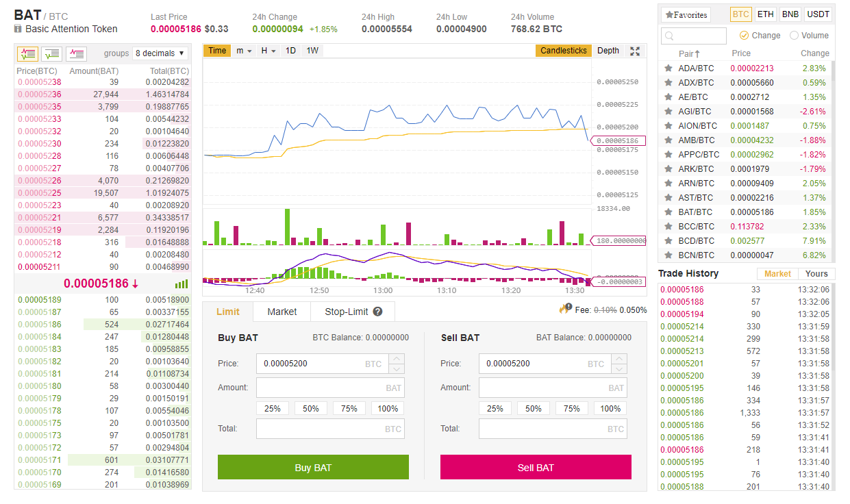Image resolution: width=850 pixels, height=504 pixels.
Task: Increase the Sell price stepper
Action: tap(619, 359)
